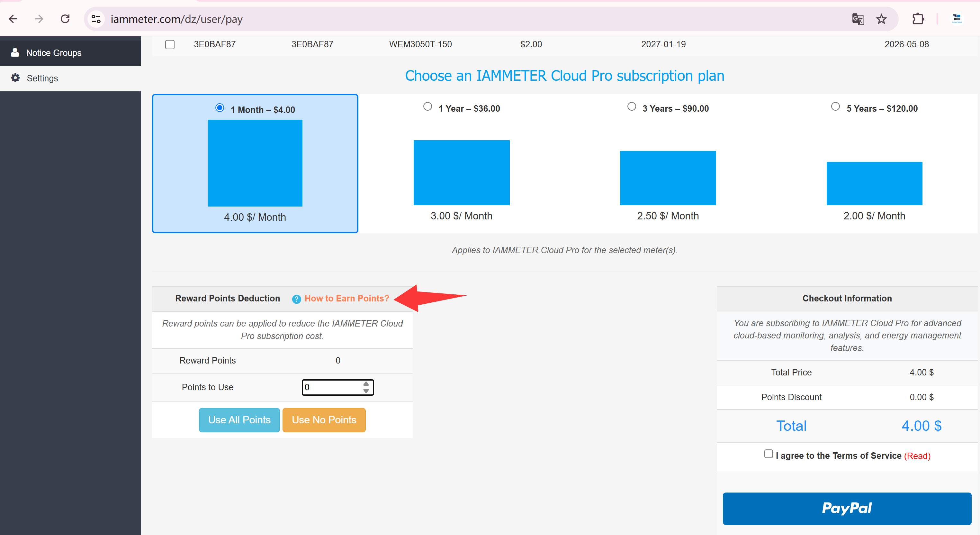Screen dimensions: 980x535
Task: Click the WEM3050T-150 model cell
Action: (x=420, y=44)
